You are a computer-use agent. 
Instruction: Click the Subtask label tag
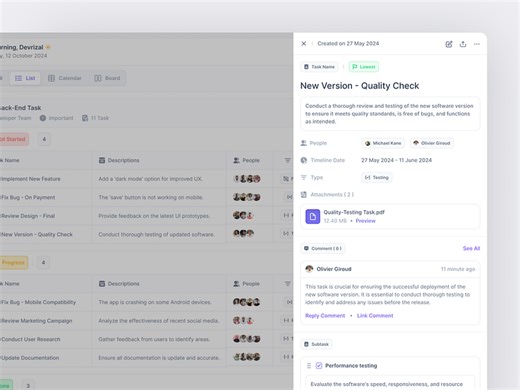click(x=316, y=344)
